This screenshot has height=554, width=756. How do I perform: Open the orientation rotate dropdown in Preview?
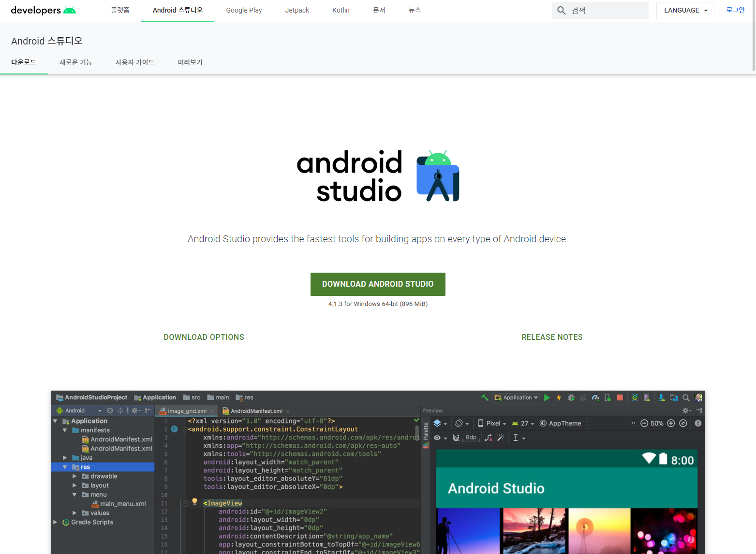462,423
